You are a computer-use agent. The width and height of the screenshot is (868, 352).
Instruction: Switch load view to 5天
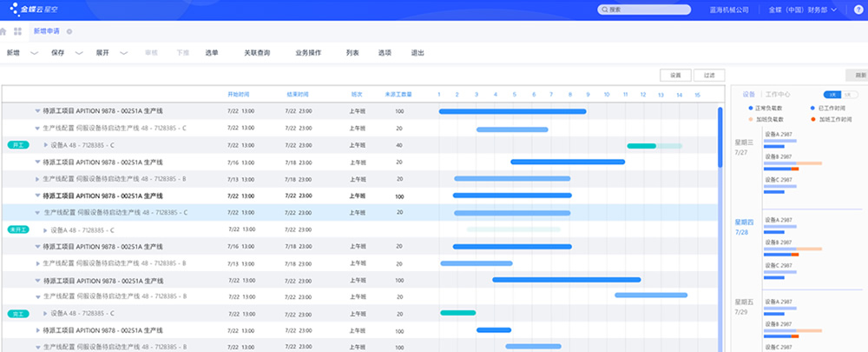pos(849,95)
